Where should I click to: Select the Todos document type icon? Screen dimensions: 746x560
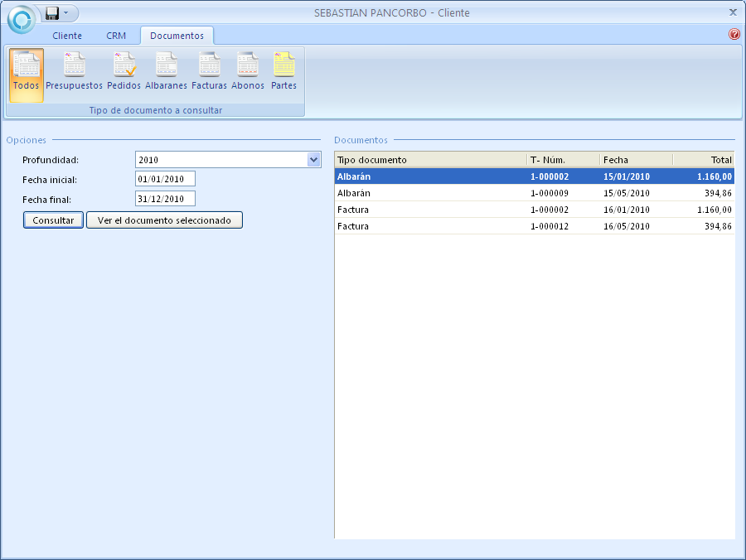point(26,72)
